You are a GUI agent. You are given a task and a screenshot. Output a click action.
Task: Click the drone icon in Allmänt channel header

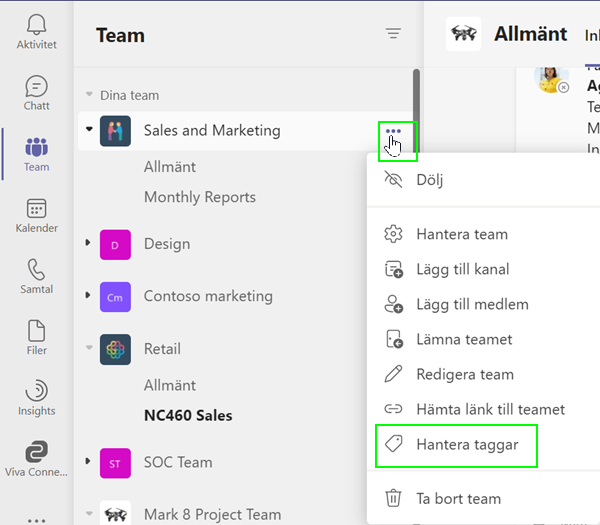tap(463, 34)
